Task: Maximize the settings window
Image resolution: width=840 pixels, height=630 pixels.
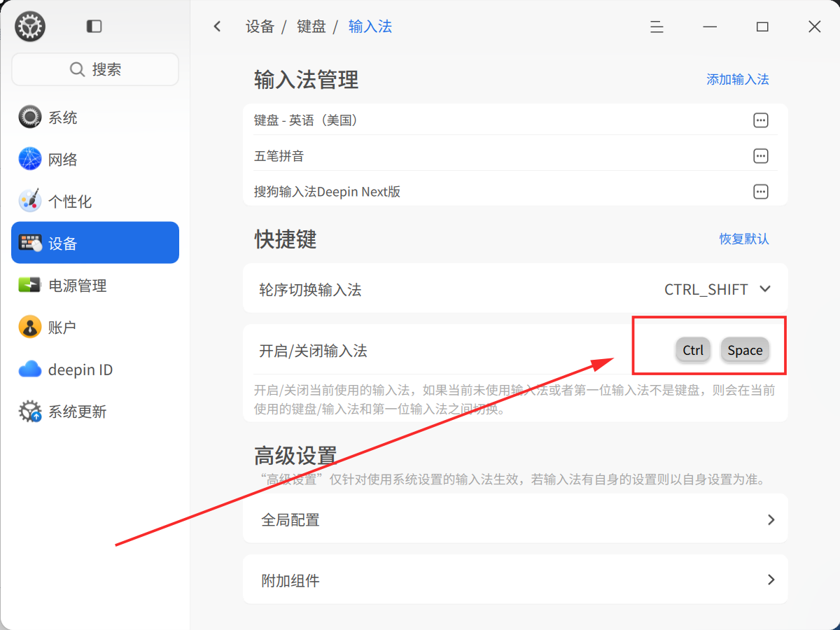Action: click(x=762, y=27)
